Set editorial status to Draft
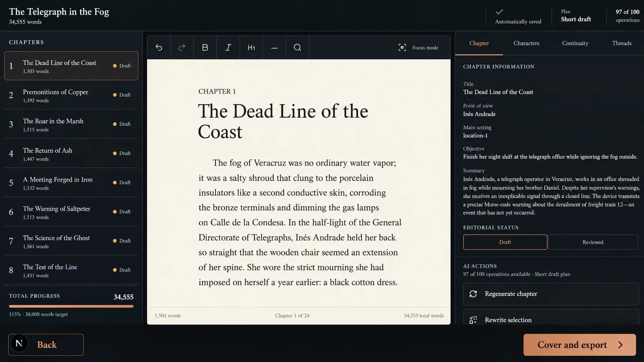644x362 pixels. (x=505, y=242)
